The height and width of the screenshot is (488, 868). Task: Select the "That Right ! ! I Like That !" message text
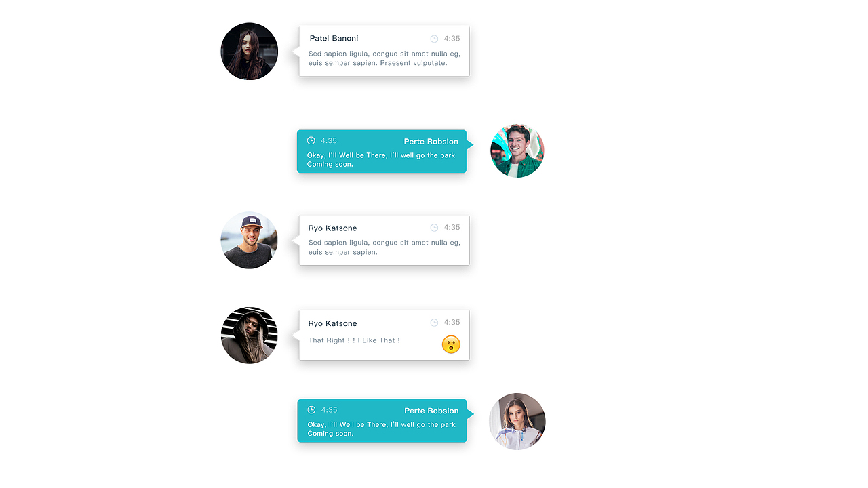tap(354, 340)
